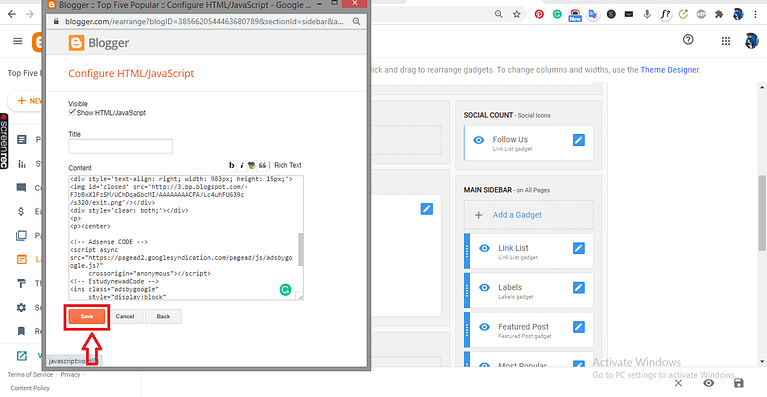The height and width of the screenshot is (397, 767).
Task: Click the Posts icon in left sidebar
Action: [x=22, y=139]
